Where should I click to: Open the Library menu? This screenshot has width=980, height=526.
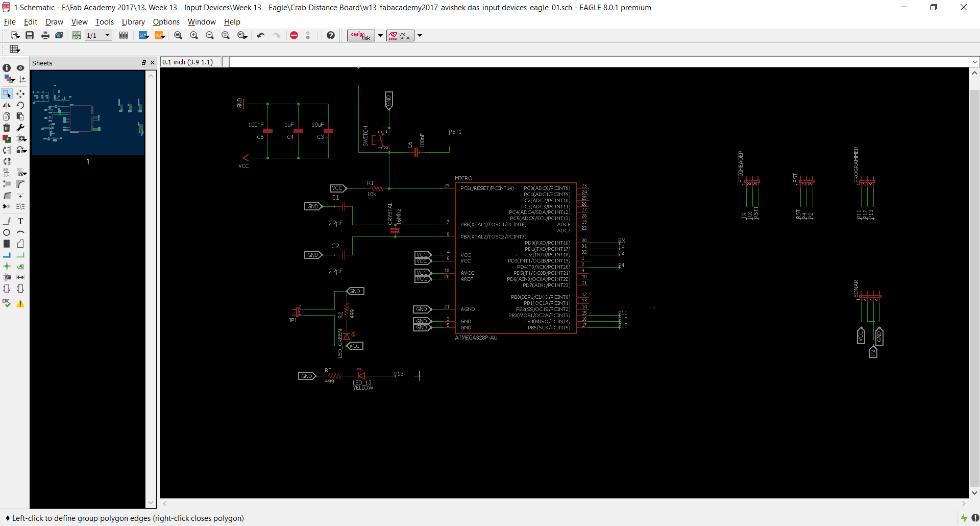coord(133,22)
